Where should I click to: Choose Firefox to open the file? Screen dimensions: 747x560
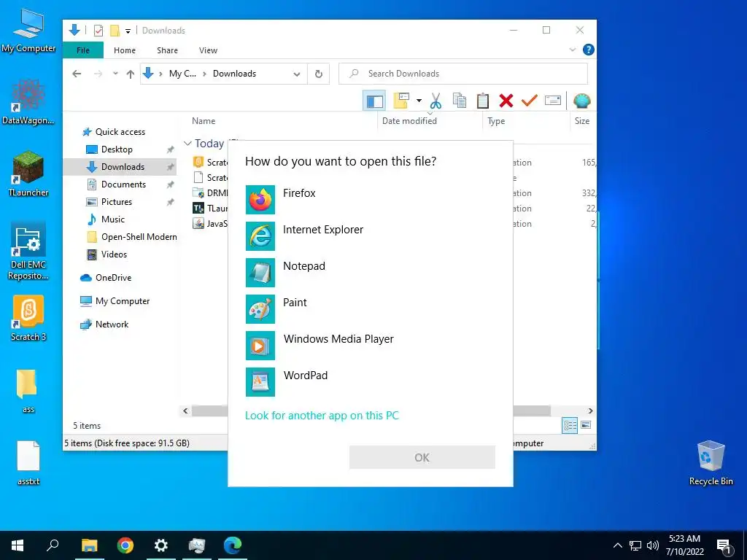(x=370, y=200)
